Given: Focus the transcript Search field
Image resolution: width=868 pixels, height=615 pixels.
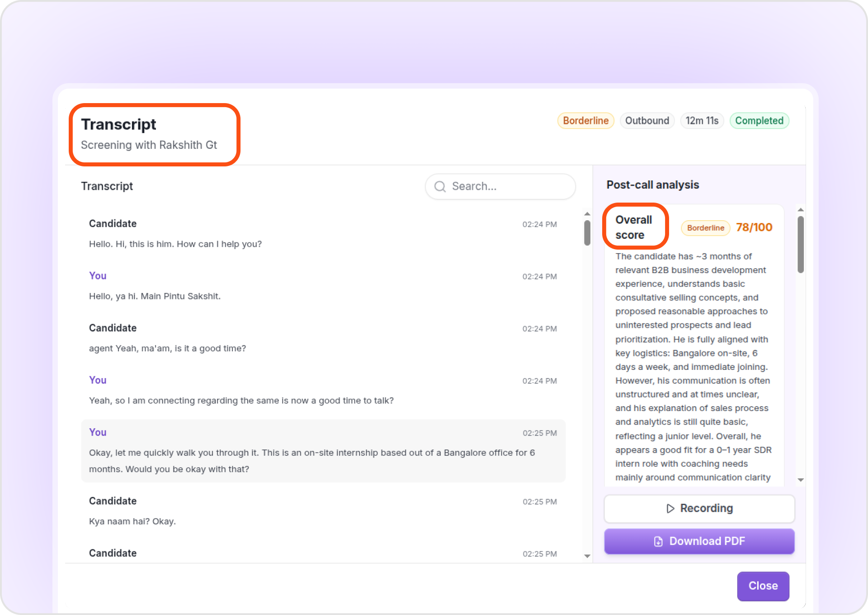Looking at the screenshot, I should click(x=500, y=186).
